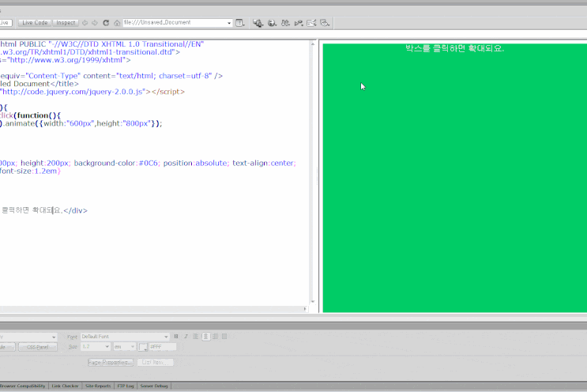Screen dimensions: 587x392
Task: Toggle the Live Code button
Action: [35, 23]
